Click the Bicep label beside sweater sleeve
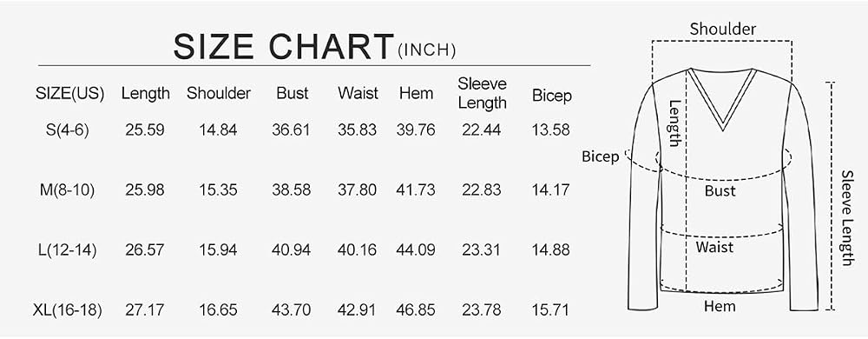Screen dimensions: 868x339 point(600,158)
